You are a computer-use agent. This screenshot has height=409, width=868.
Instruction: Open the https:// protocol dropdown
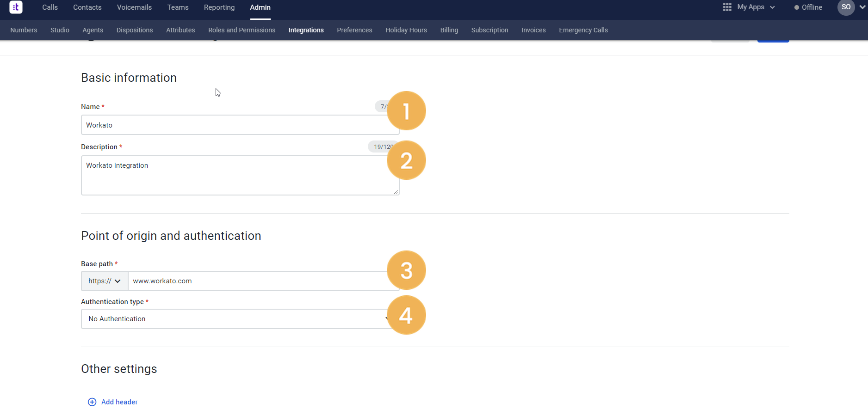(x=105, y=281)
